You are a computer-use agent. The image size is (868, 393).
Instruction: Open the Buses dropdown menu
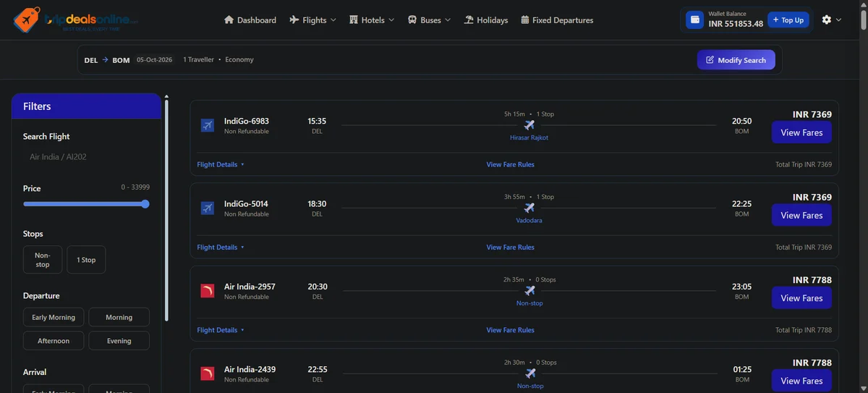pos(430,20)
